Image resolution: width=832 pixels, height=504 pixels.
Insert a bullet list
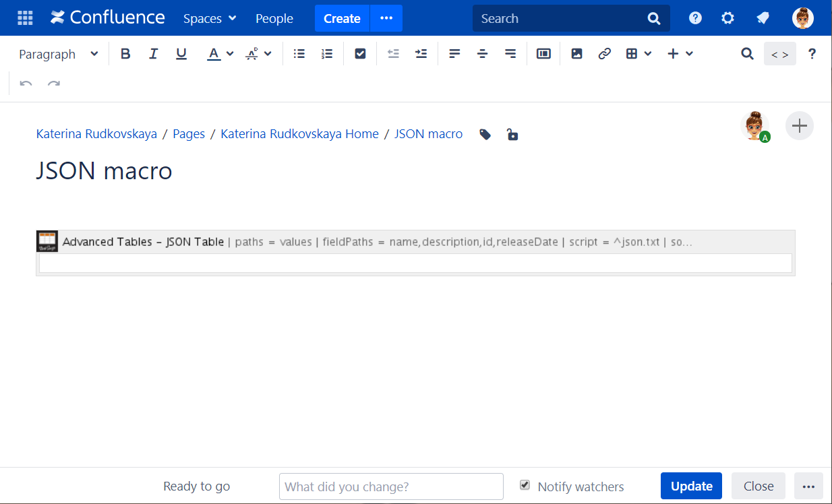pos(299,54)
